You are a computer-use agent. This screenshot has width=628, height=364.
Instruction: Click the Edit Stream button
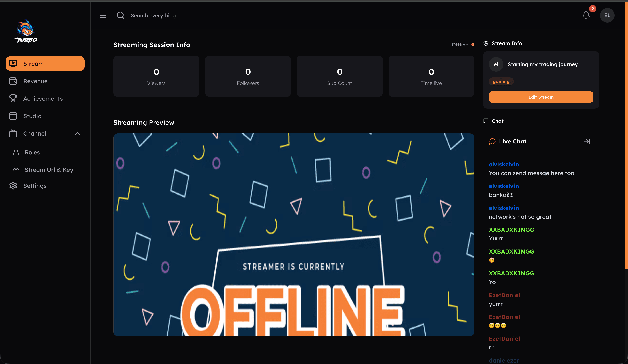[x=541, y=97]
